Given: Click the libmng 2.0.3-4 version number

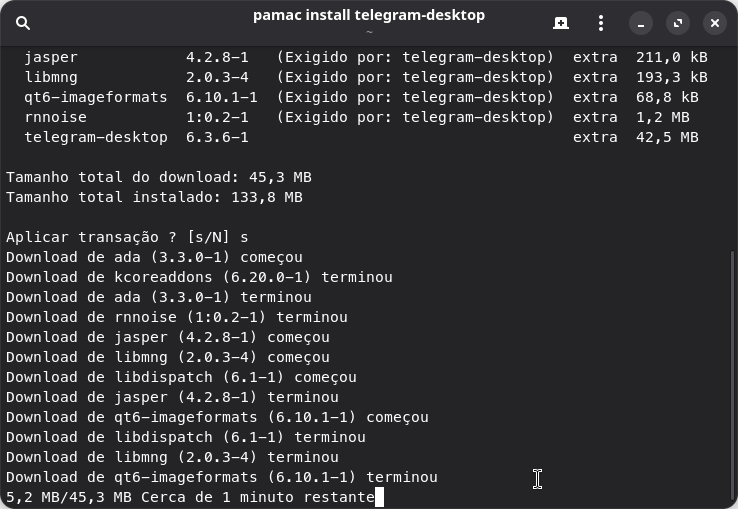Looking at the screenshot, I should tap(217, 77).
